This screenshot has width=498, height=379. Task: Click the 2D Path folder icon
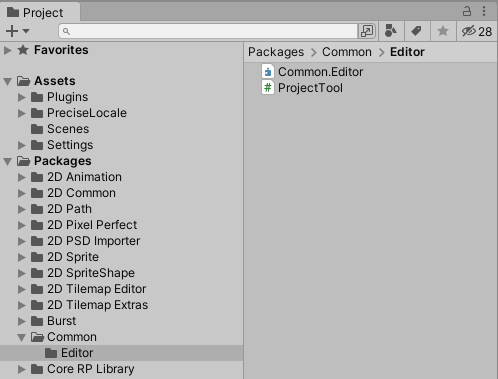point(37,209)
